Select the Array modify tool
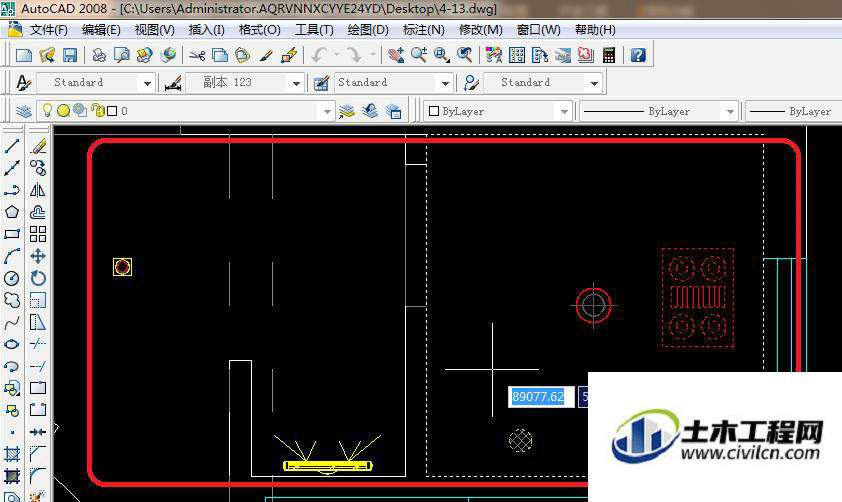842x502 pixels. pos(38,234)
